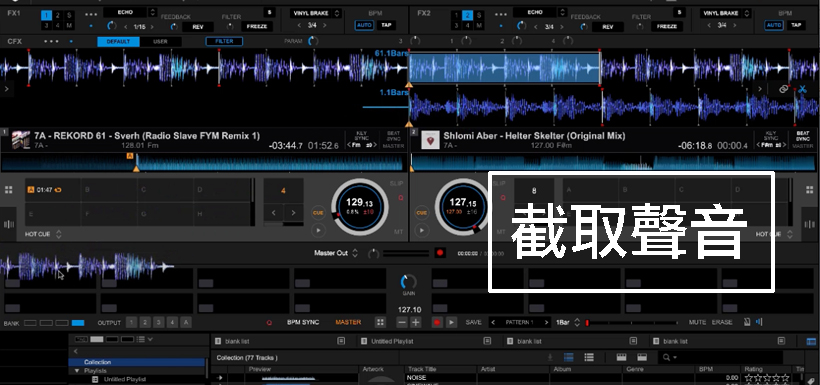Select CFX DEFAULT tab
820x385 pixels.
pyautogui.click(x=118, y=42)
